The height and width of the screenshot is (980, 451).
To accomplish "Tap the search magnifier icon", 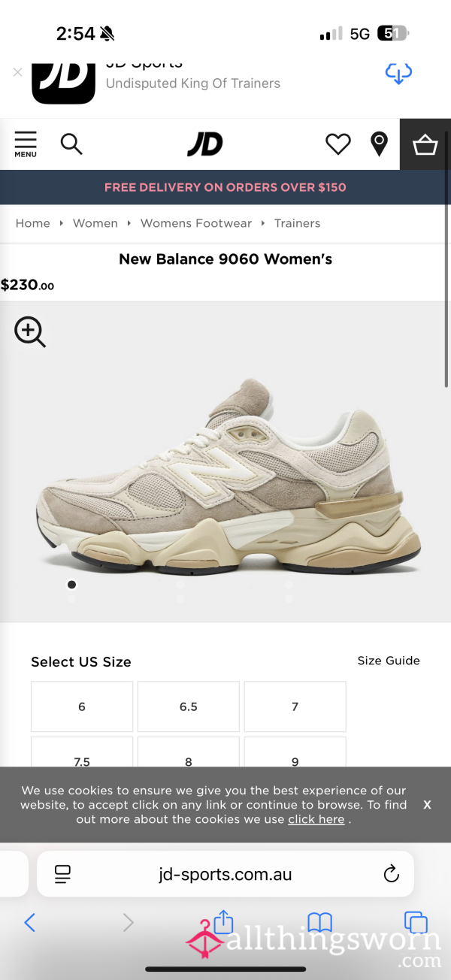I will pos(71,144).
